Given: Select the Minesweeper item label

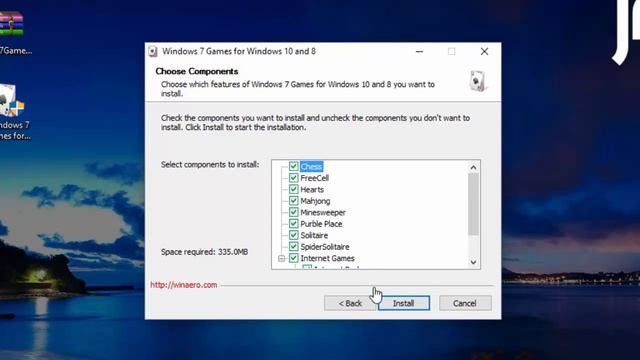Looking at the screenshot, I should (323, 212).
